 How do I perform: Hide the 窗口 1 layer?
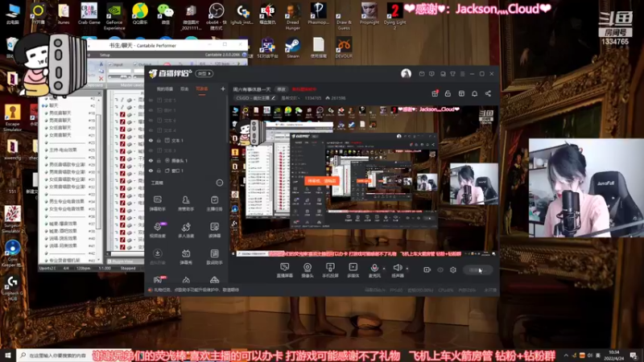(x=151, y=171)
